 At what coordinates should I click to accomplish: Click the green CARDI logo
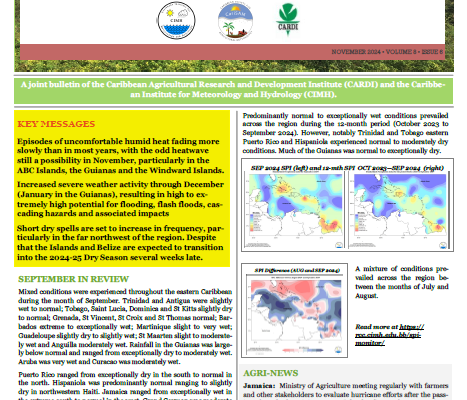[x=287, y=19]
